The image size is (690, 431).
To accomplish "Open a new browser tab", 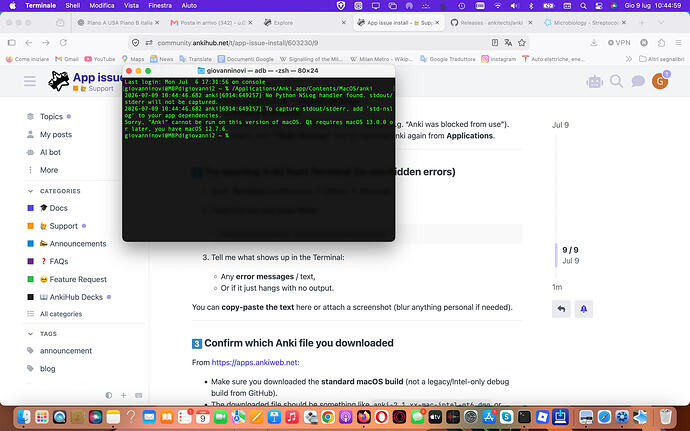I will [x=642, y=22].
